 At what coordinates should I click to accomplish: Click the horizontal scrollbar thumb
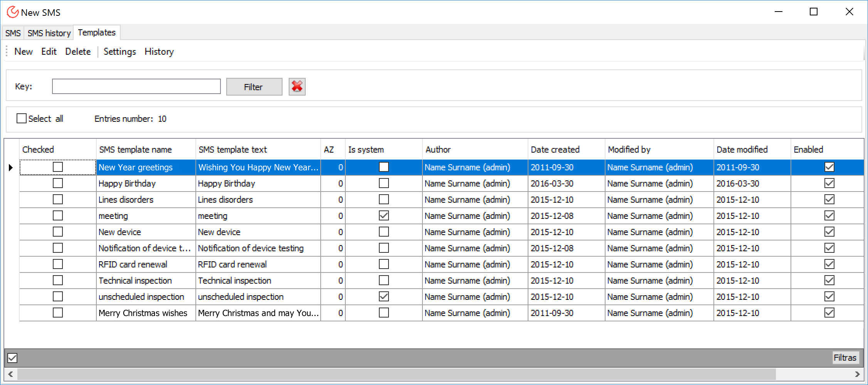pyautogui.click(x=396, y=374)
